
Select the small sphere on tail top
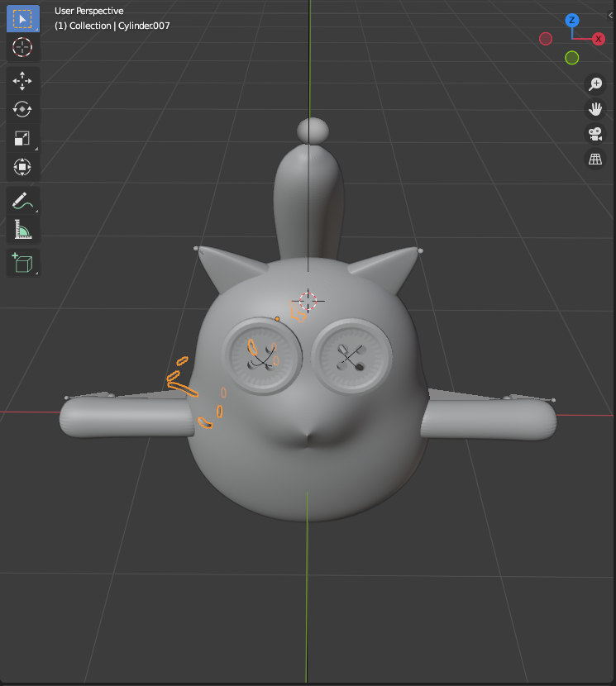[313, 131]
